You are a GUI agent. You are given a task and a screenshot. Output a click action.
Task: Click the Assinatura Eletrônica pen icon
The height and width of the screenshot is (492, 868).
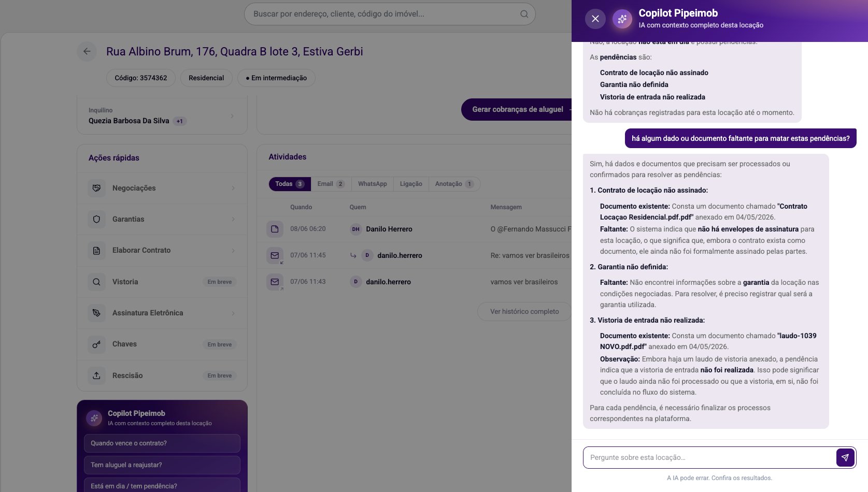click(96, 313)
